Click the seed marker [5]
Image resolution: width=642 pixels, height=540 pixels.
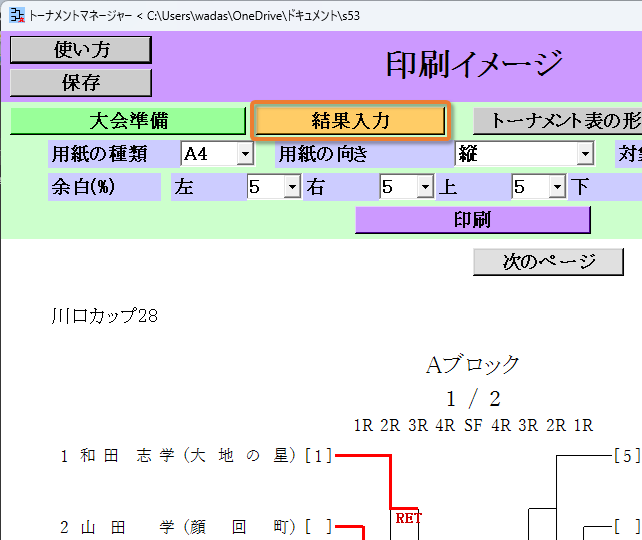pyautogui.click(x=627, y=456)
